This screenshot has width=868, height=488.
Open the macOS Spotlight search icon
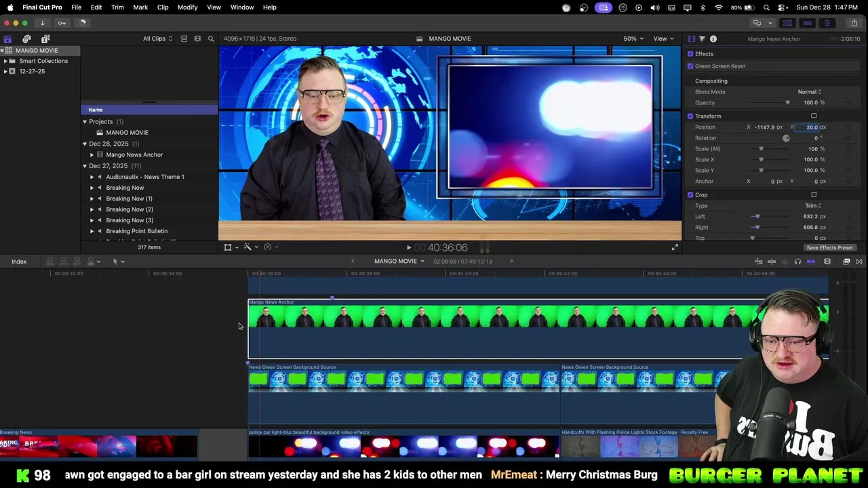765,7
